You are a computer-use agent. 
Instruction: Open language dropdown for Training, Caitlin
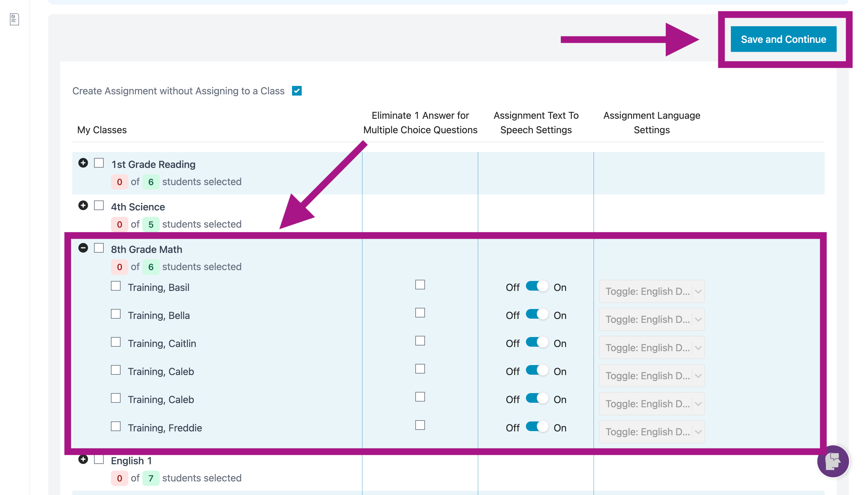click(652, 348)
